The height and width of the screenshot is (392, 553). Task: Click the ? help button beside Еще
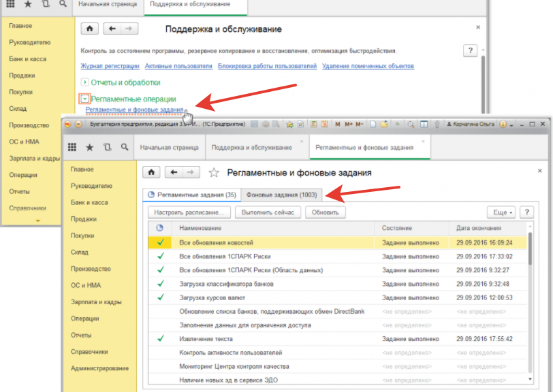(527, 212)
